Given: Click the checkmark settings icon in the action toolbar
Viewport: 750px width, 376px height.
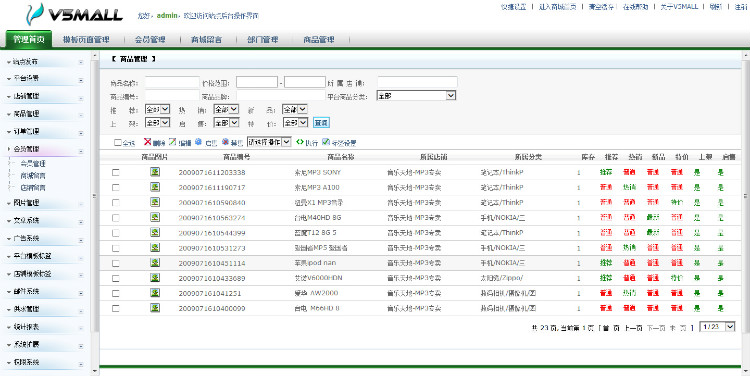Looking at the screenshot, I should pyautogui.click(x=326, y=142).
